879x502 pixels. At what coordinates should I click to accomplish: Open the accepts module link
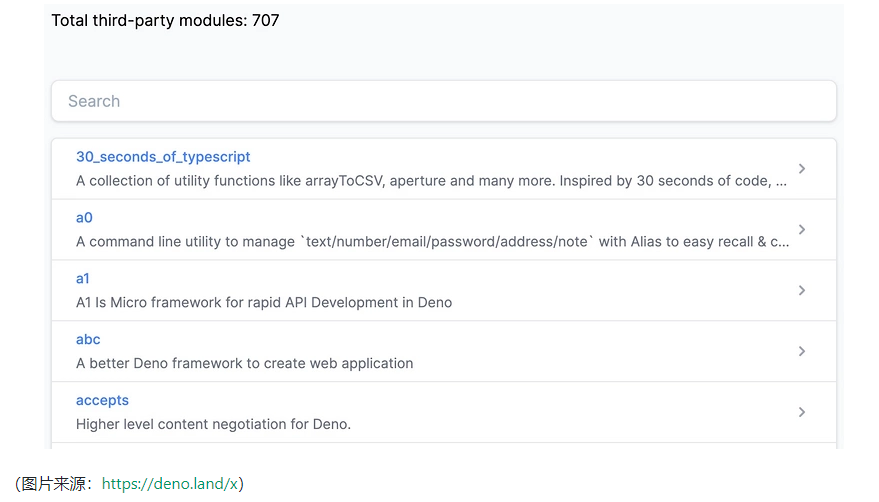coord(102,401)
